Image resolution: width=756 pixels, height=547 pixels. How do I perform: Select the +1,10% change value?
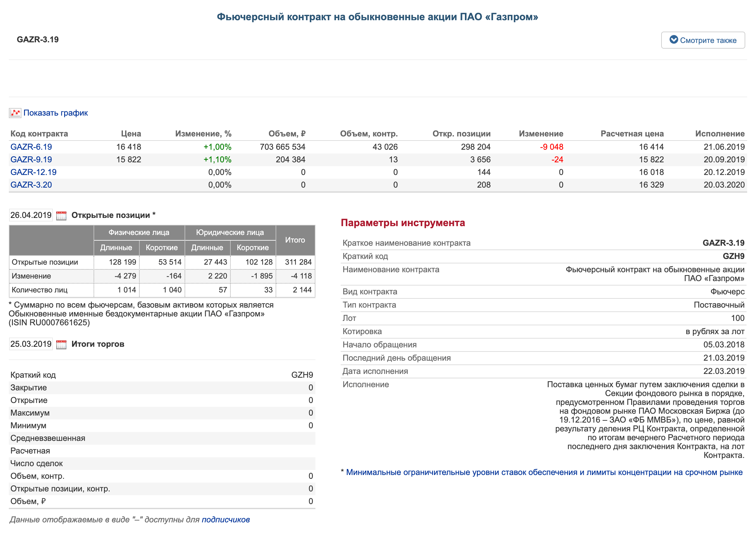click(217, 159)
